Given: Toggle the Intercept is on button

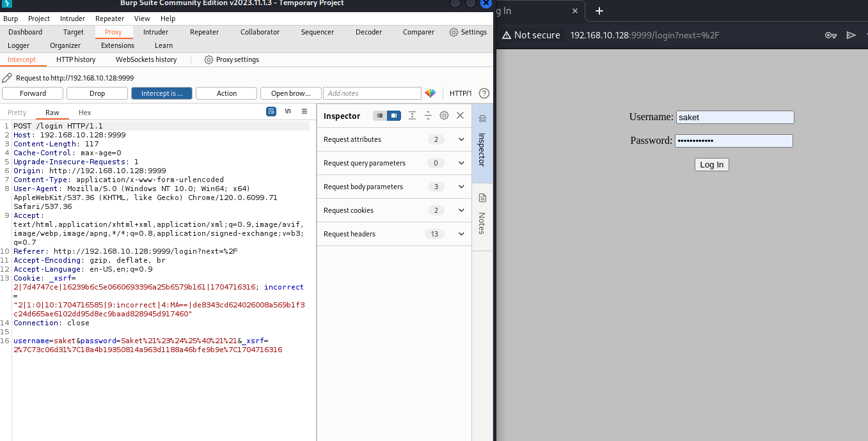Looking at the screenshot, I should (x=162, y=93).
